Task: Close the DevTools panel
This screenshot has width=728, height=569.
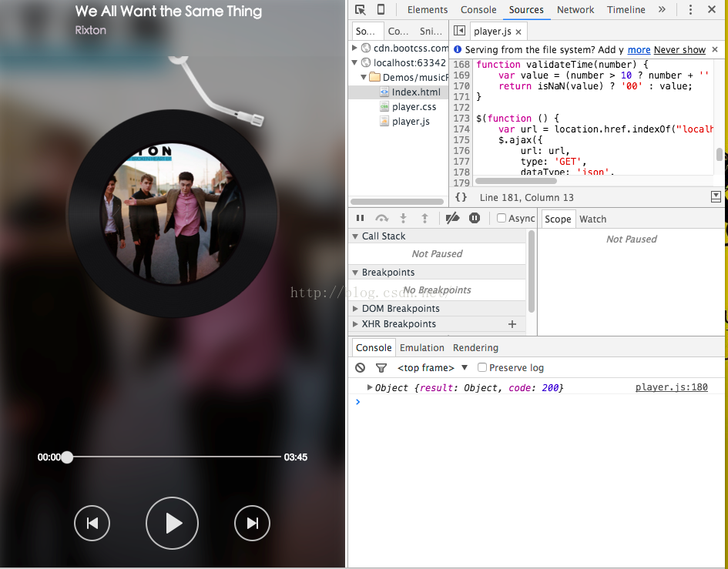Action: coord(712,9)
